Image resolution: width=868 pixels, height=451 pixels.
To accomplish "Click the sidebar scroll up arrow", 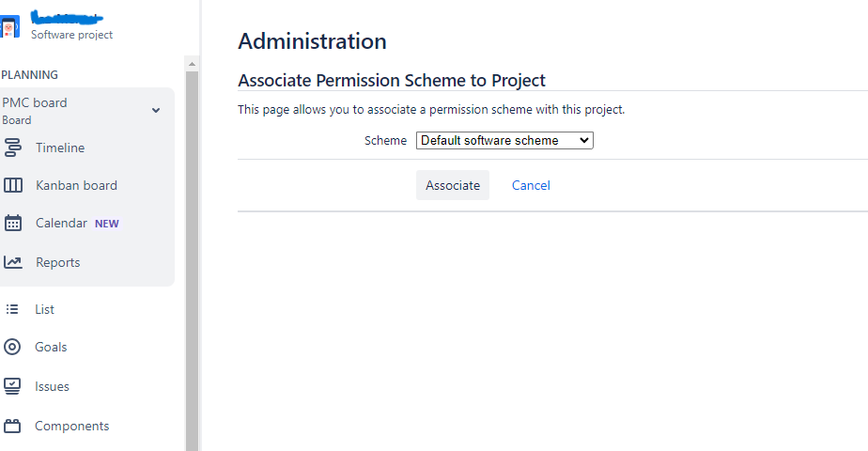I will coord(192,64).
